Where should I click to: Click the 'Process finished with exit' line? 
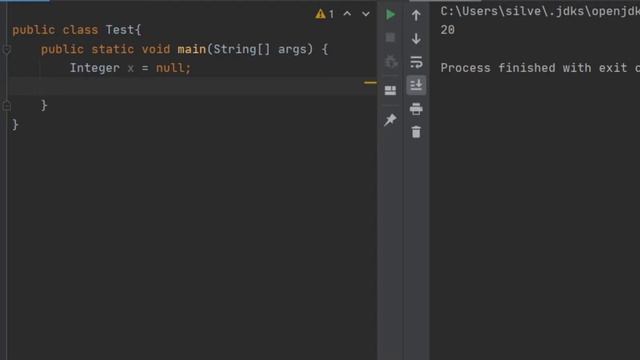540,68
